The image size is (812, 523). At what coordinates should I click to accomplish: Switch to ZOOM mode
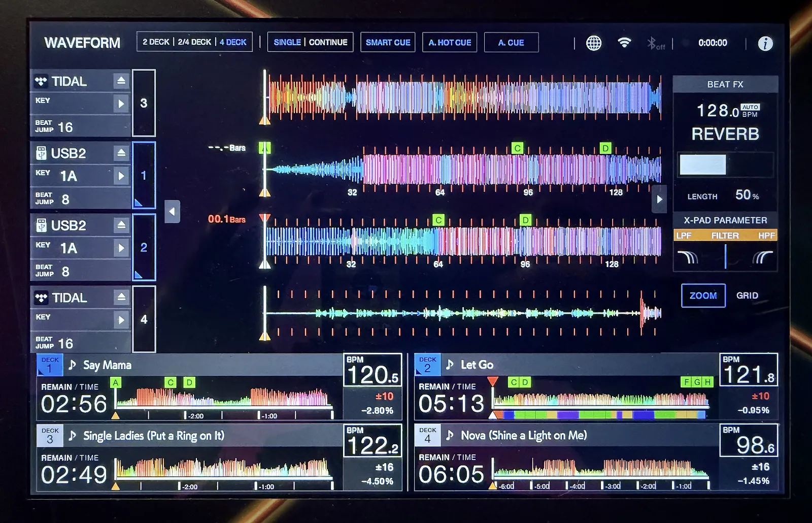[x=703, y=296]
